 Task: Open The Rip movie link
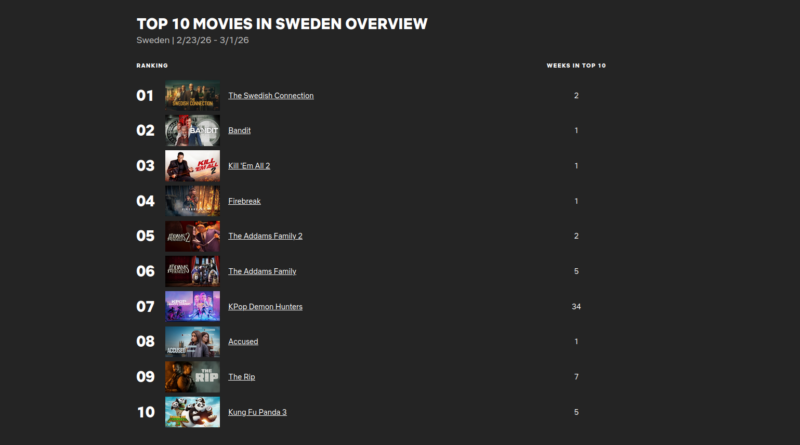[x=241, y=377]
